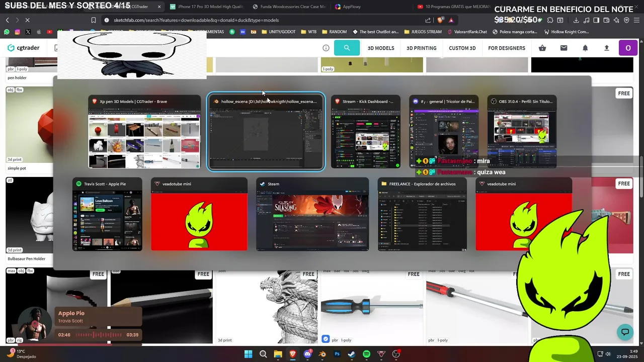Switch to the AppFlowy tab
644x362 pixels.
pos(371,7)
